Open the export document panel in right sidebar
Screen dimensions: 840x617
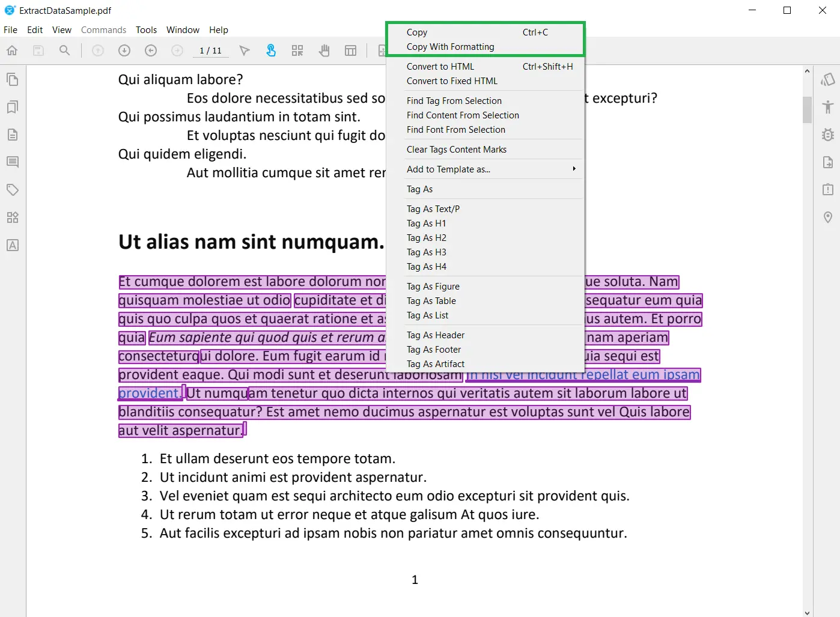coord(828,162)
